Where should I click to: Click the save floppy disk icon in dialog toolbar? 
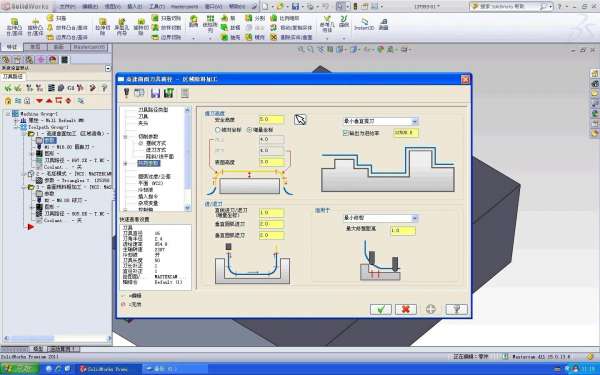155,93
